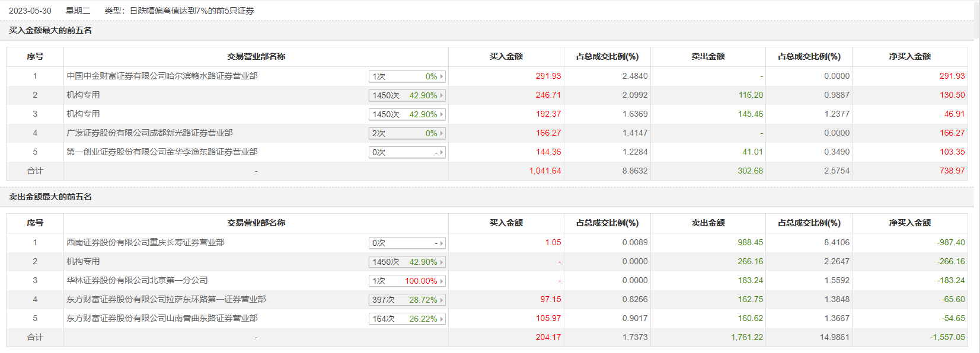
Task: Open the 0次 box beside 西南证券重庆长寿
Action: 407,243
